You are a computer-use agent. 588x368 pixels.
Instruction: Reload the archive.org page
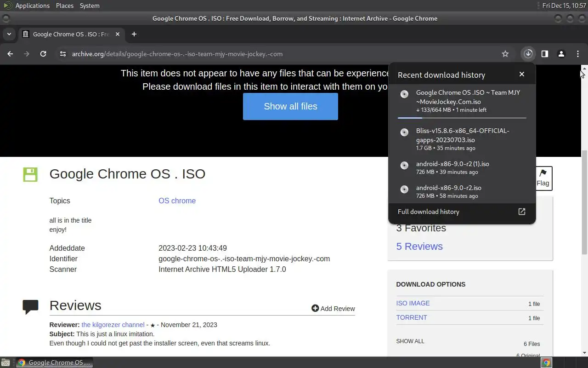[x=43, y=54]
